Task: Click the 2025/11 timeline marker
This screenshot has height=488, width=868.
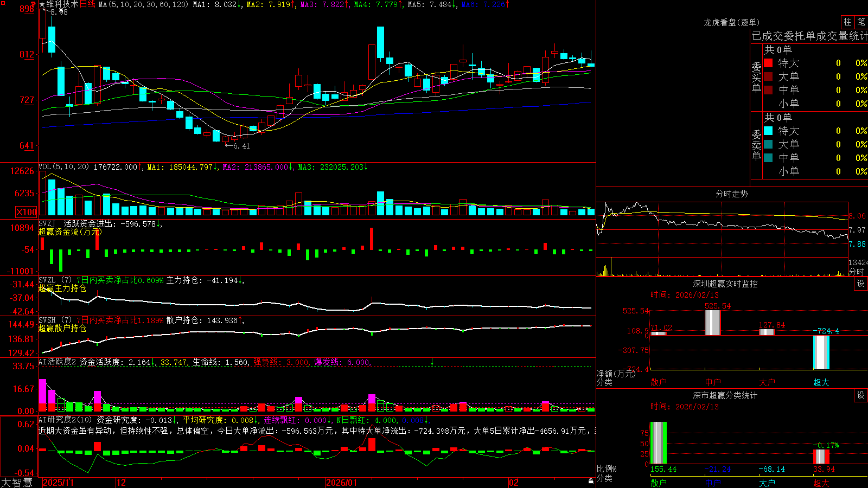Action: pyautogui.click(x=58, y=483)
